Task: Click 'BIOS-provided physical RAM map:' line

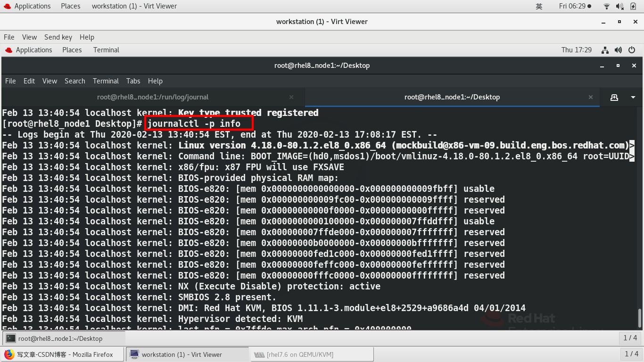Action: coord(258,178)
